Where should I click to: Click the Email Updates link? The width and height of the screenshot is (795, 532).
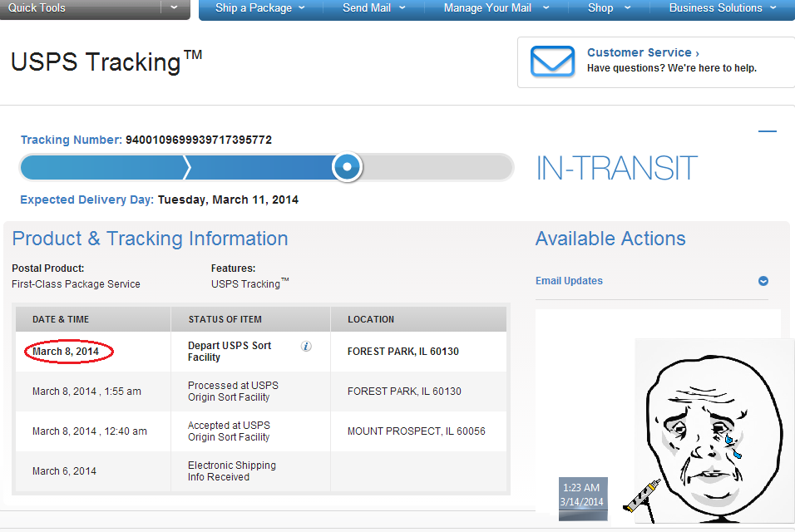pyautogui.click(x=569, y=281)
